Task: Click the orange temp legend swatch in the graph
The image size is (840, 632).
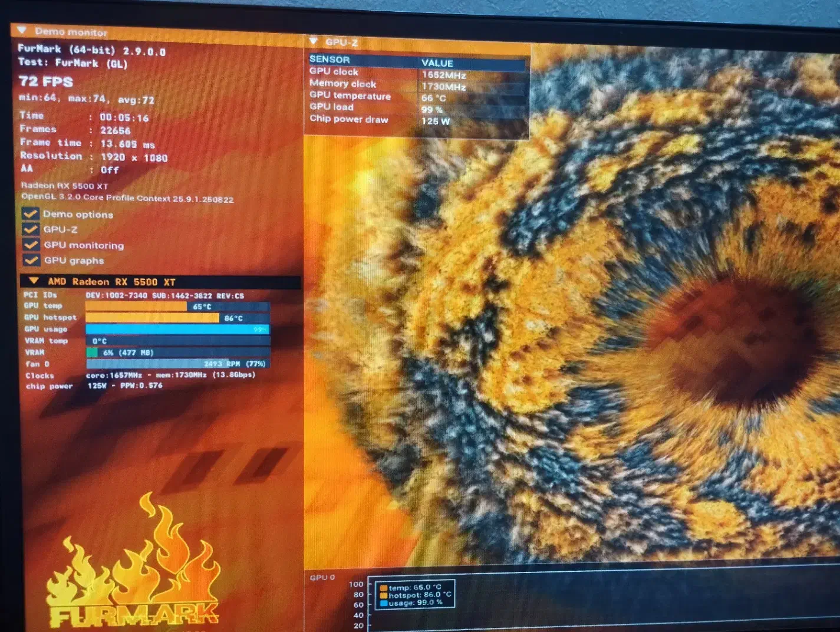Action: tap(383, 588)
